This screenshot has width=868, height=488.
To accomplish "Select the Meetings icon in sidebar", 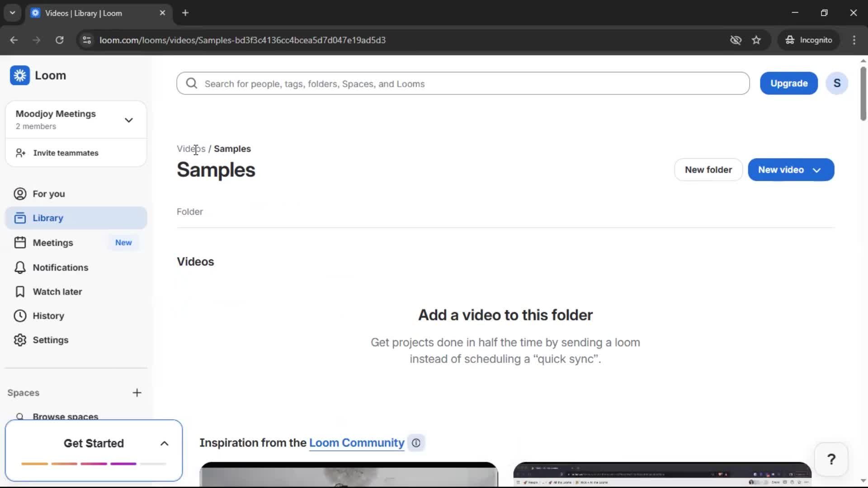I will pos(20,243).
